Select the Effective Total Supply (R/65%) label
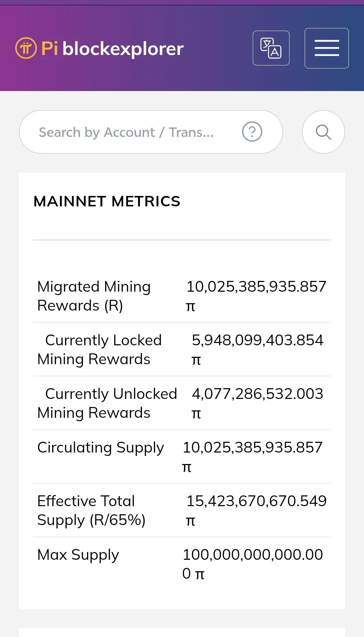The width and height of the screenshot is (364, 637). tap(91, 511)
